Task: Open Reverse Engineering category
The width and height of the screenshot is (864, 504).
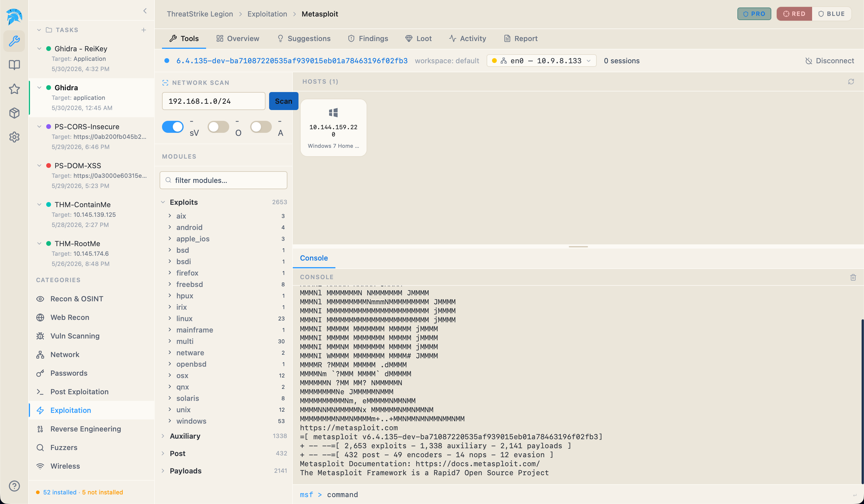Action: [x=91, y=429]
